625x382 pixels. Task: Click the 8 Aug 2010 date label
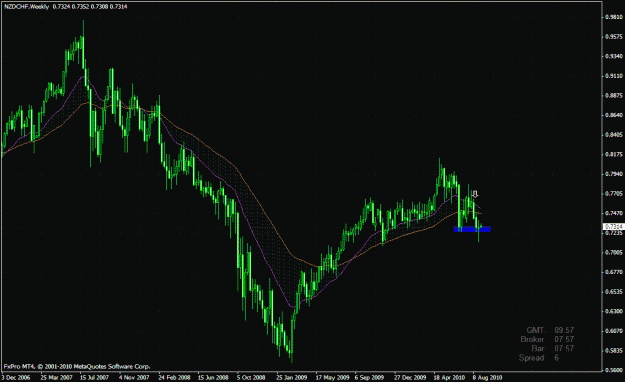487,377
